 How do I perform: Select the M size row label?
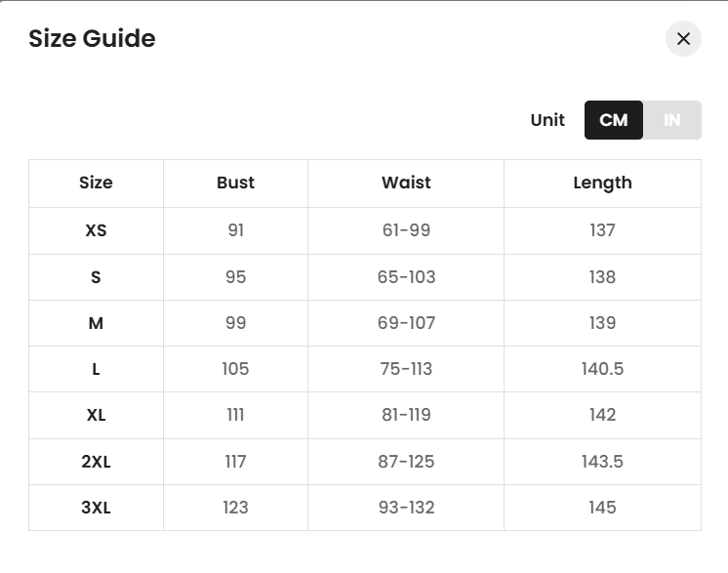[x=96, y=323]
